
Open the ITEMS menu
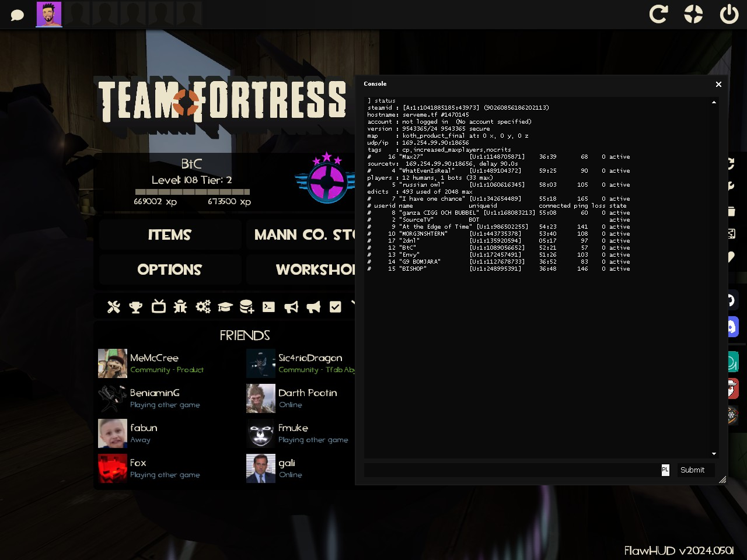[170, 235]
